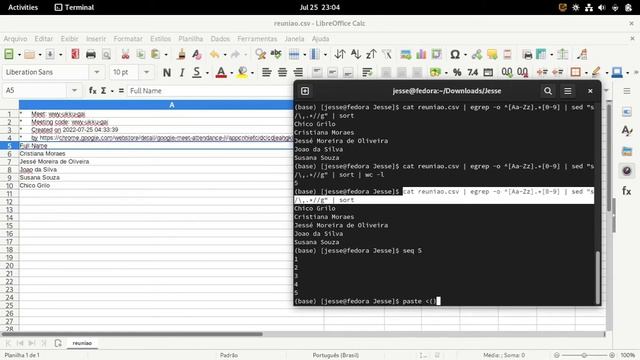Toggle center horizontally alignment
The height and width of the screenshot is (360, 640).
coord(282,72)
